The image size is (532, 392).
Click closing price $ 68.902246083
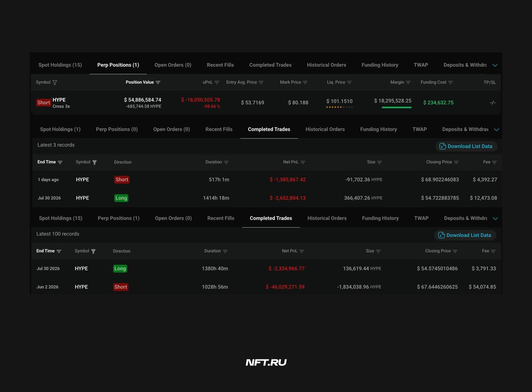click(x=440, y=180)
